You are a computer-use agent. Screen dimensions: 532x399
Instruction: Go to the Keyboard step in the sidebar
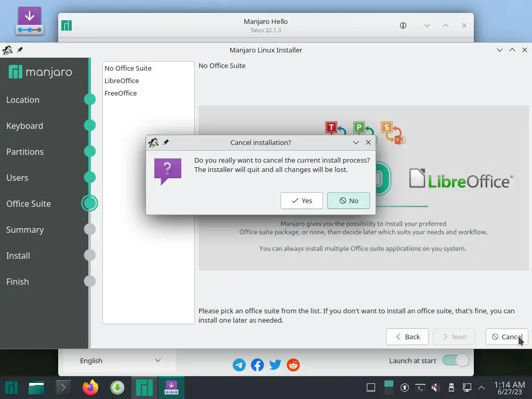tap(24, 126)
